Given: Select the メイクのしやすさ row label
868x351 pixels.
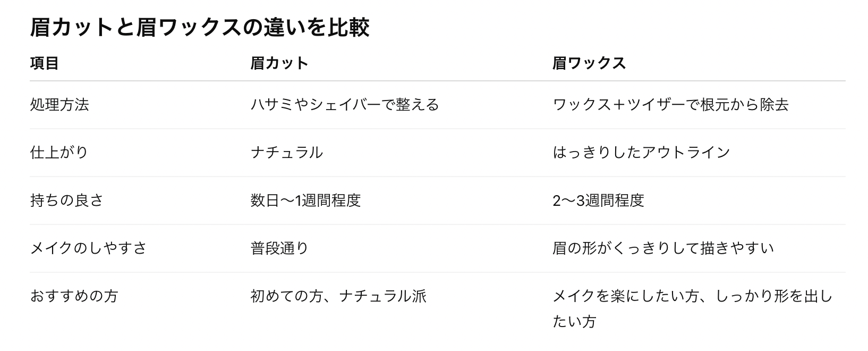Looking at the screenshot, I should [x=89, y=248].
